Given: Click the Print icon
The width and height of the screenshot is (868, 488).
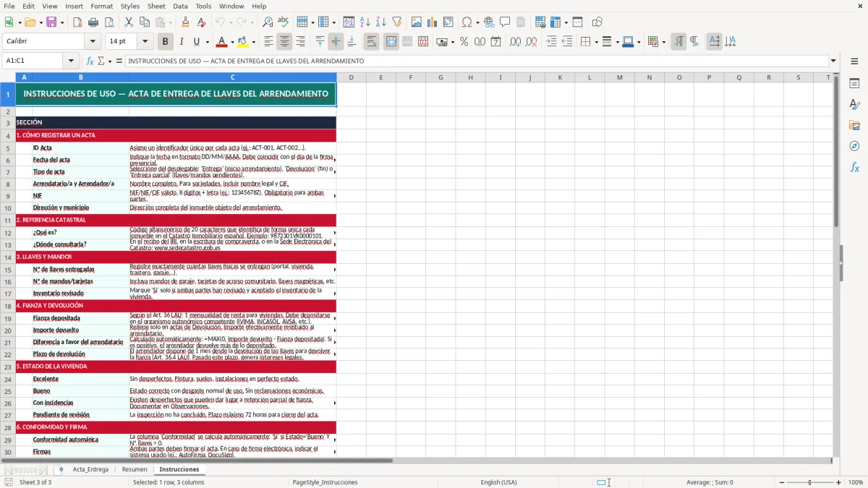Looking at the screenshot, I should point(93,22).
